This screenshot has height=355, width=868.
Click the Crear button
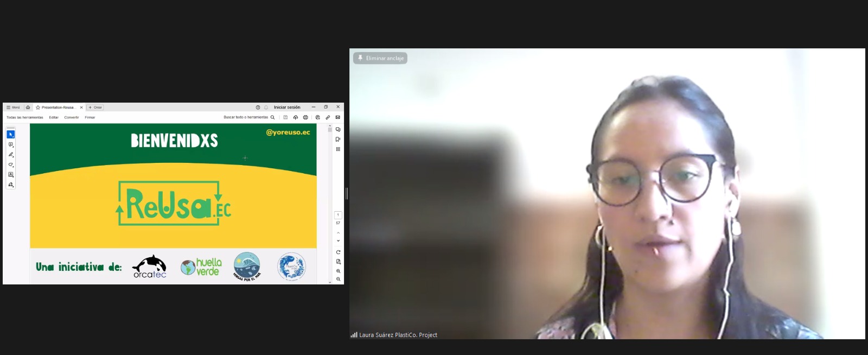95,107
